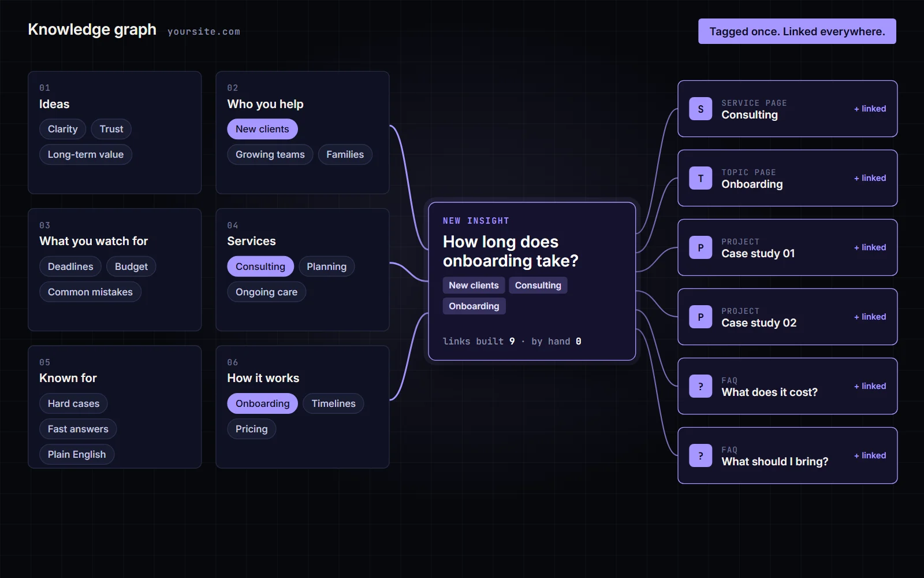Screen dimensions: 924x578
Task: Select the Plain English tag
Action: (x=77, y=454)
